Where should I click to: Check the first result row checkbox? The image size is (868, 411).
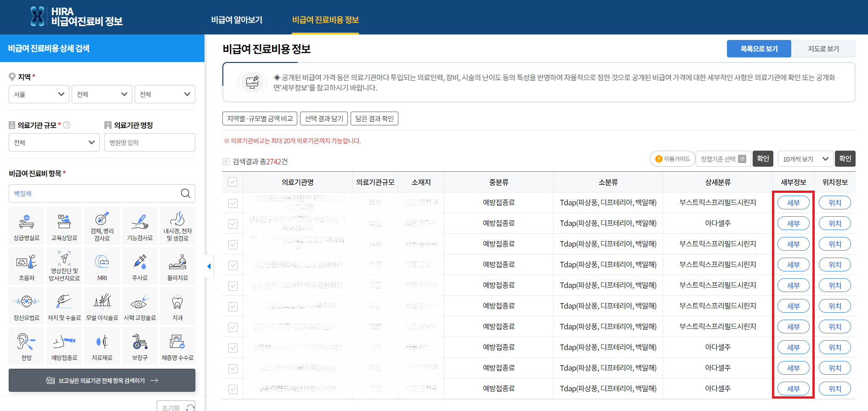pos(233,203)
